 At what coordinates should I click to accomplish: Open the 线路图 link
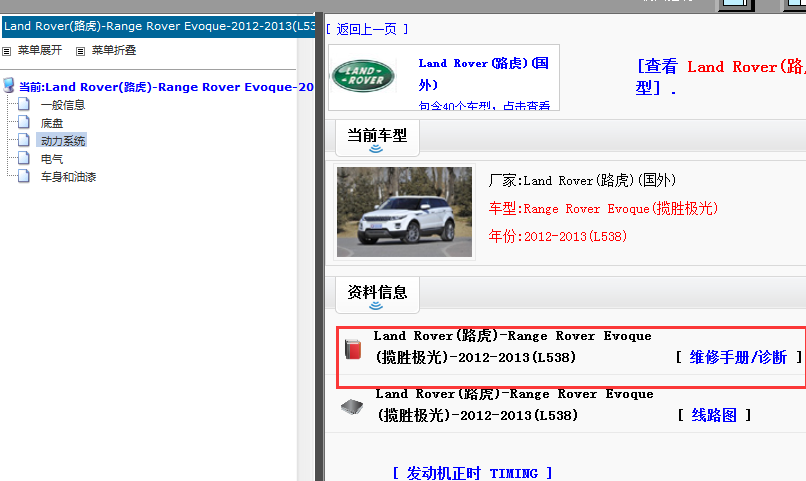(715, 415)
